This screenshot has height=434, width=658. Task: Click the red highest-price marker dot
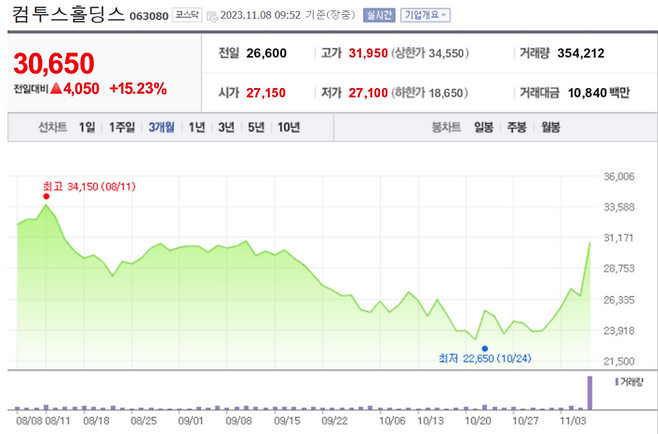click(46, 196)
